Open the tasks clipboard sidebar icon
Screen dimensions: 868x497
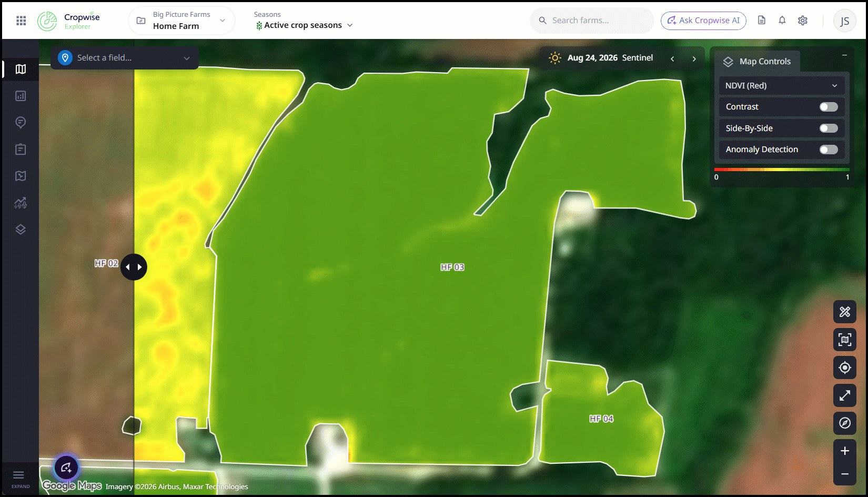pyautogui.click(x=21, y=150)
